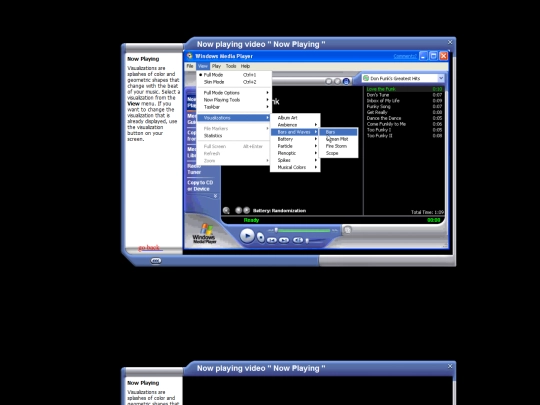Click the View menu
Screen dimensions: 540x405
click(203, 66)
